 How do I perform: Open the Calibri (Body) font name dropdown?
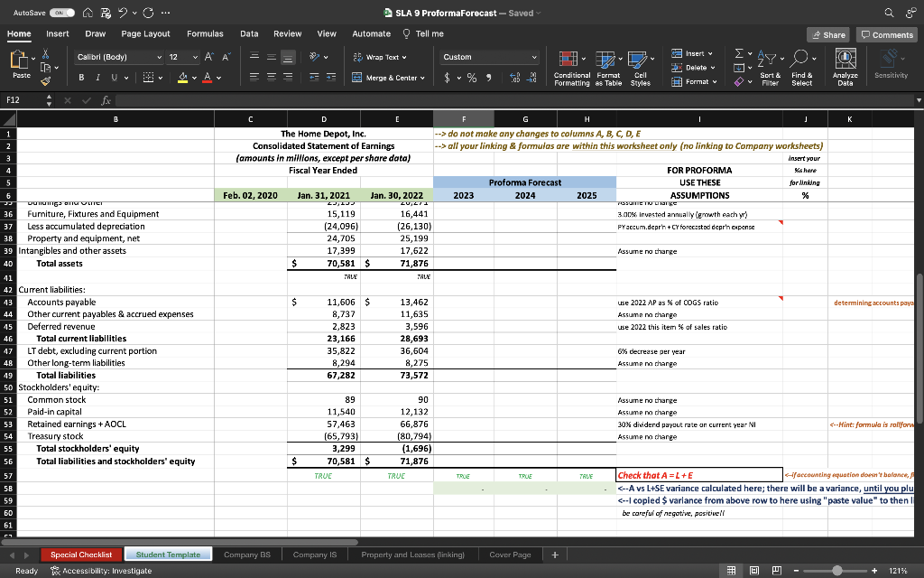[x=159, y=57]
